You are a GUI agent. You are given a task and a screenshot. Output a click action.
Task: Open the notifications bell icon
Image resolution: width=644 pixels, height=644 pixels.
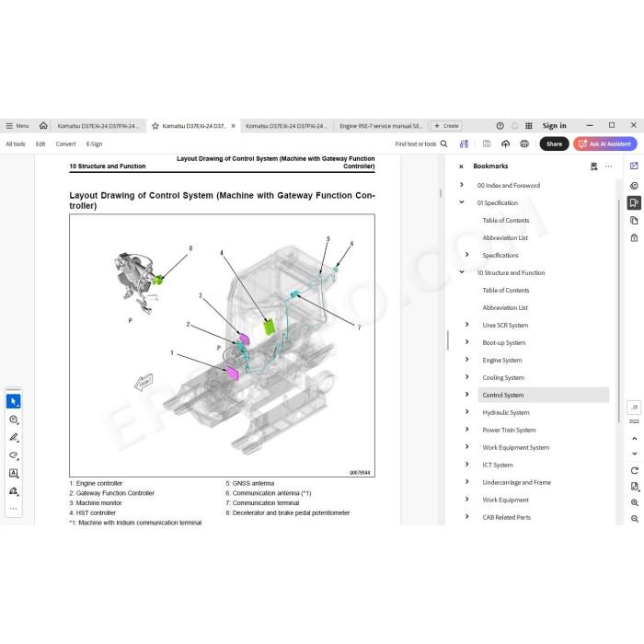(514, 126)
